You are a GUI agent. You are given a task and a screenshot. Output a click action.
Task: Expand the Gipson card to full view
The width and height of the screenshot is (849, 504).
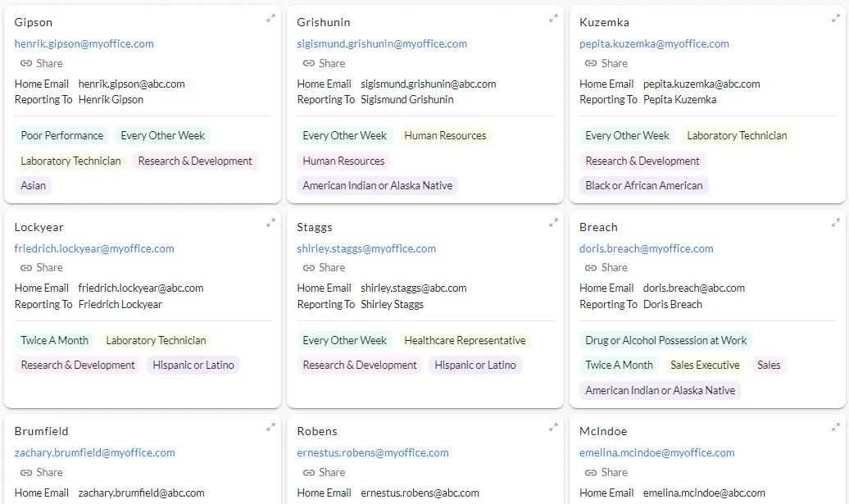pos(270,18)
